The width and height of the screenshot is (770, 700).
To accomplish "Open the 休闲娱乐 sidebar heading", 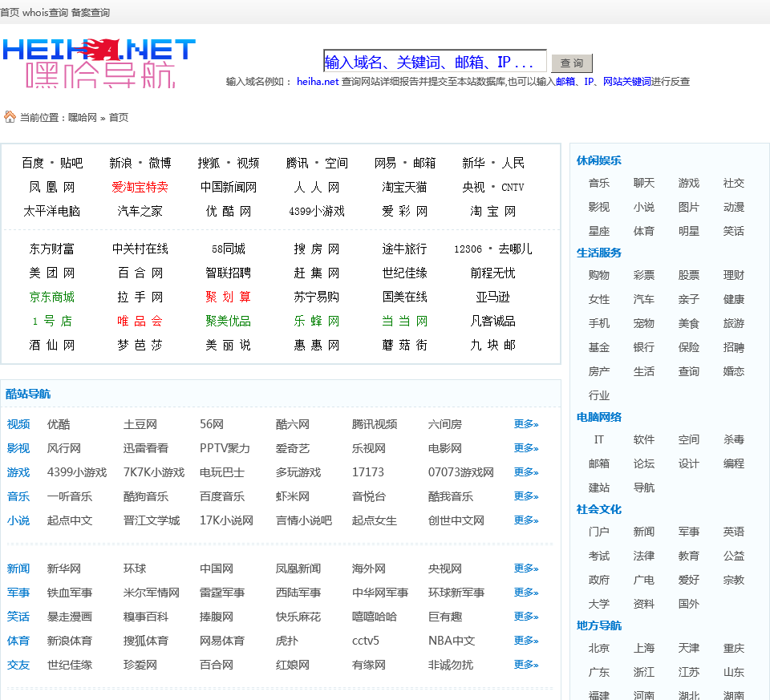I will [598, 160].
